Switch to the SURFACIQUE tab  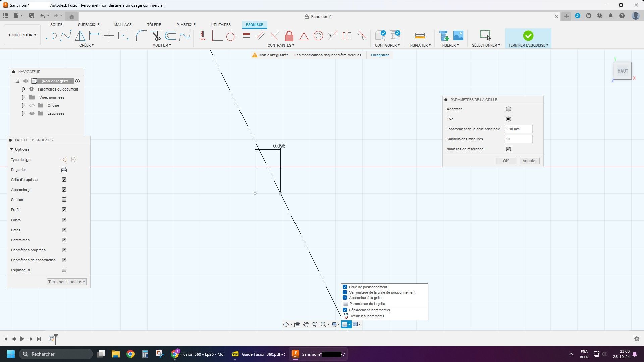(89, 25)
